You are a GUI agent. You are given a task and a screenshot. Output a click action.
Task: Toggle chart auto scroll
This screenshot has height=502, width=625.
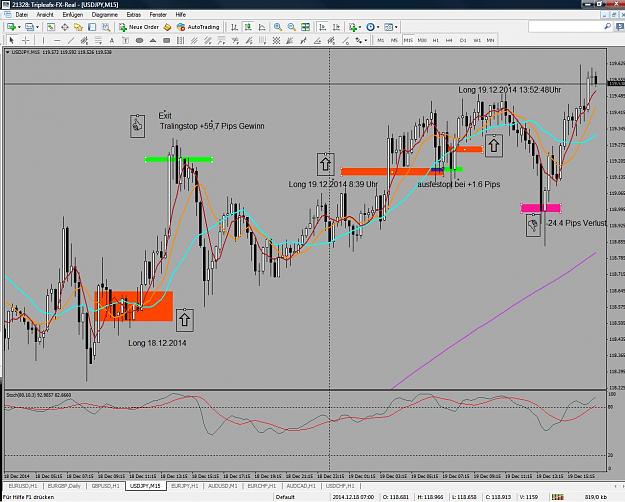322,27
